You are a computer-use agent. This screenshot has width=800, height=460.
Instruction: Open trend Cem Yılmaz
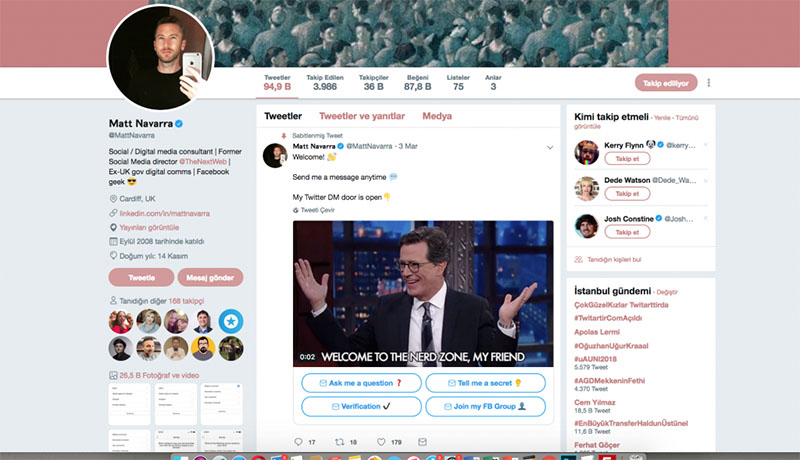click(x=594, y=402)
